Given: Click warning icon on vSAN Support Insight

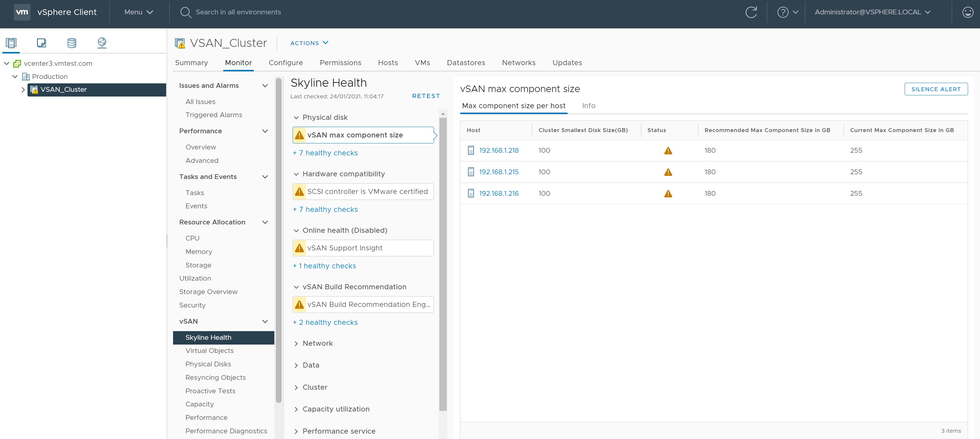Looking at the screenshot, I should 299,248.
